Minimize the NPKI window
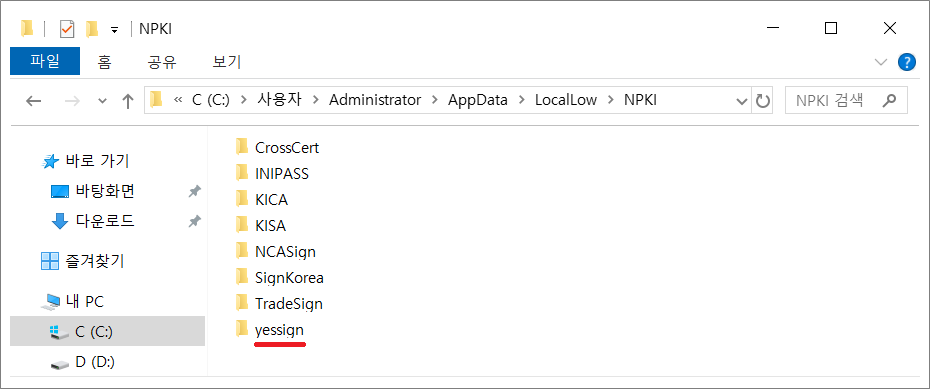The width and height of the screenshot is (930, 389). 773,28
